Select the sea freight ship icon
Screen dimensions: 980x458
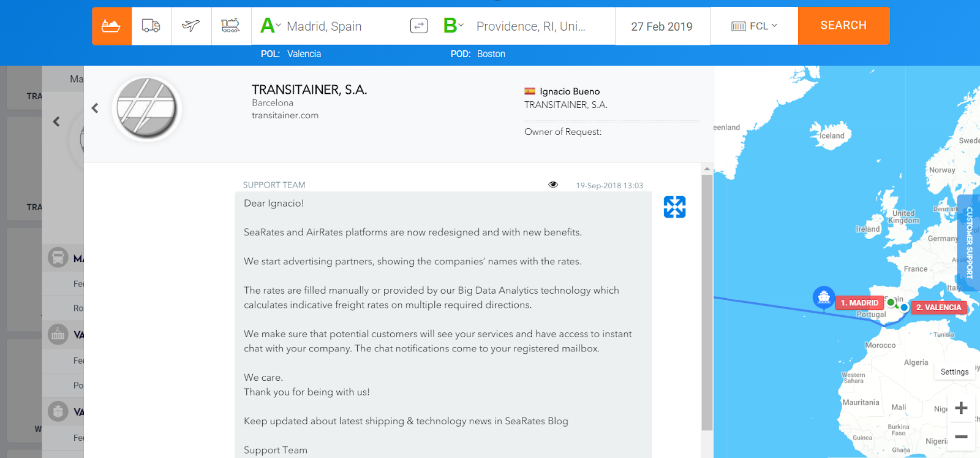pyautogui.click(x=111, y=26)
